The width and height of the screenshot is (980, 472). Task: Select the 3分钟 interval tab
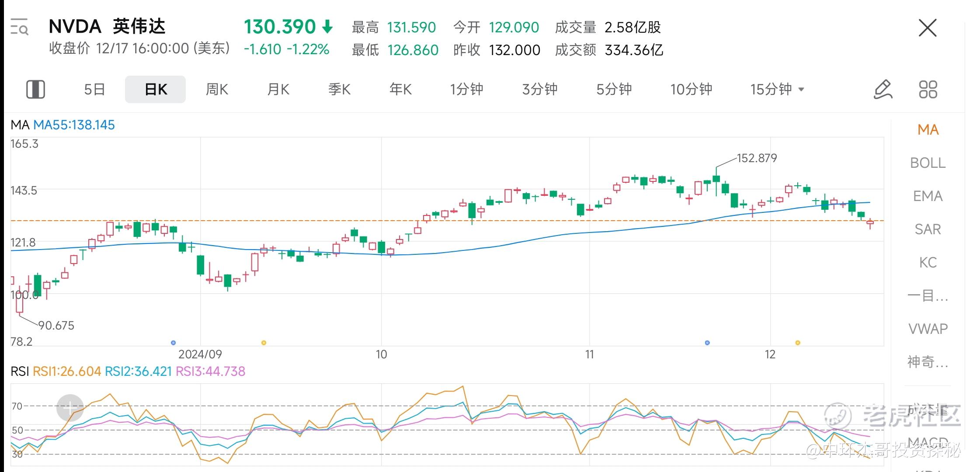coord(540,89)
